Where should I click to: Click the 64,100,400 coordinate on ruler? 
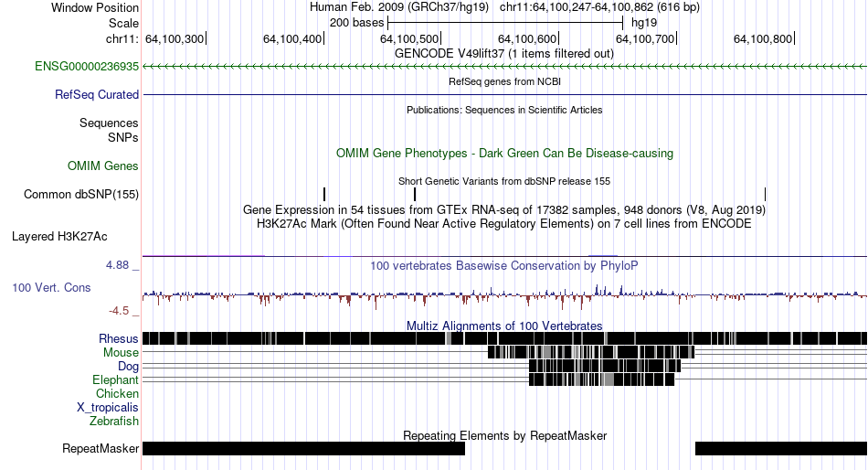292,38
